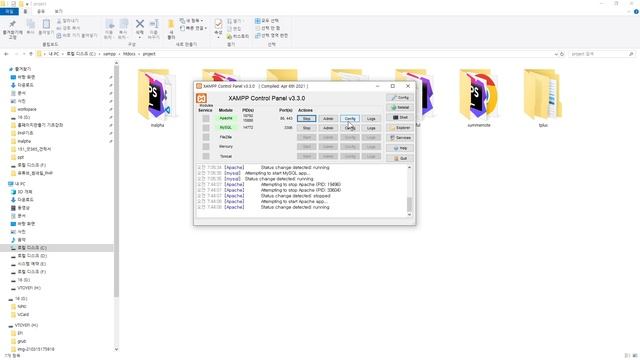Switch to the Share ribbon tab
Image resolution: width=640 pixels, height=360 pixels.
point(41,11)
